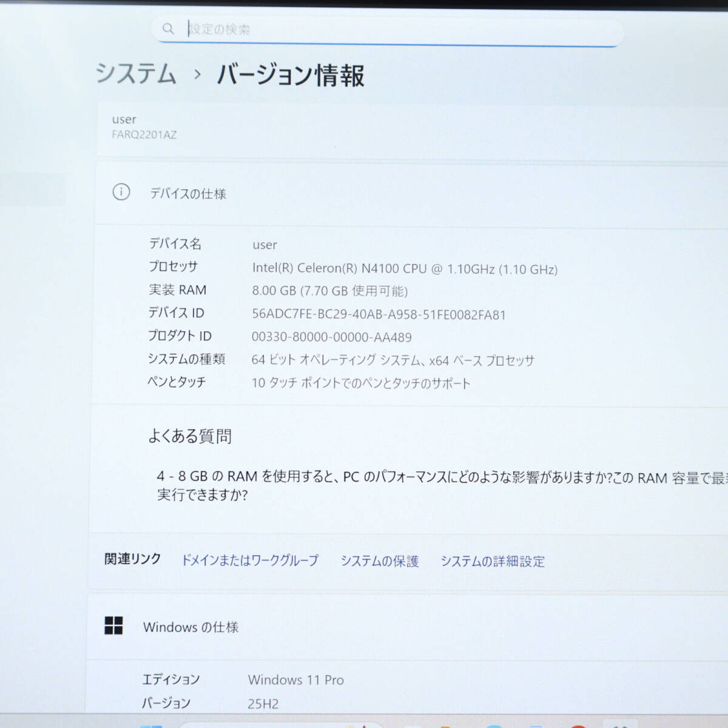Open システムの詳細設定 link
Viewport: 728px width, 728px height.
coord(493,562)
